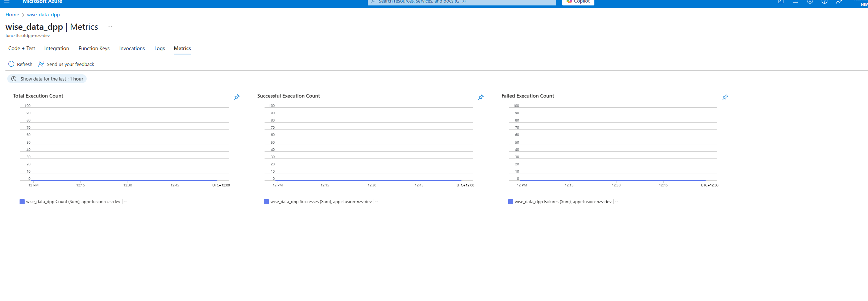Open the help question mark icon
Viewport: 868px width, 301px height.
pyautogui.click(x=825, y=1)
